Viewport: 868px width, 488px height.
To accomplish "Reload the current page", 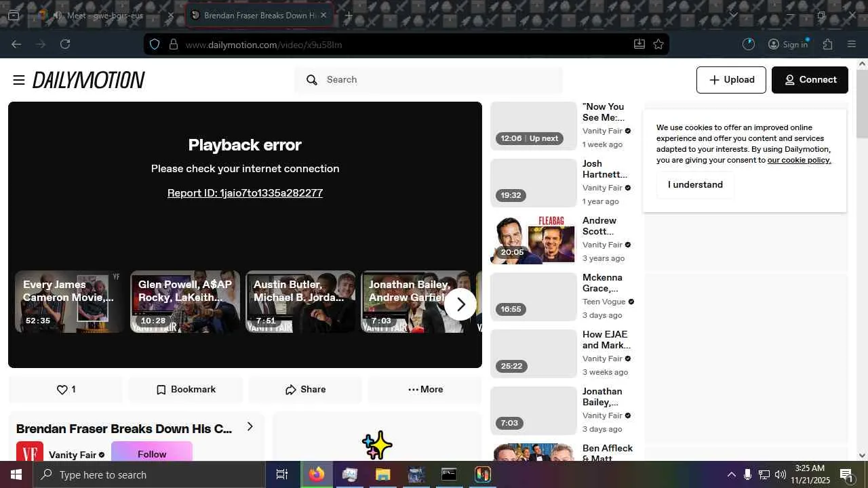I will pos(65,44).
